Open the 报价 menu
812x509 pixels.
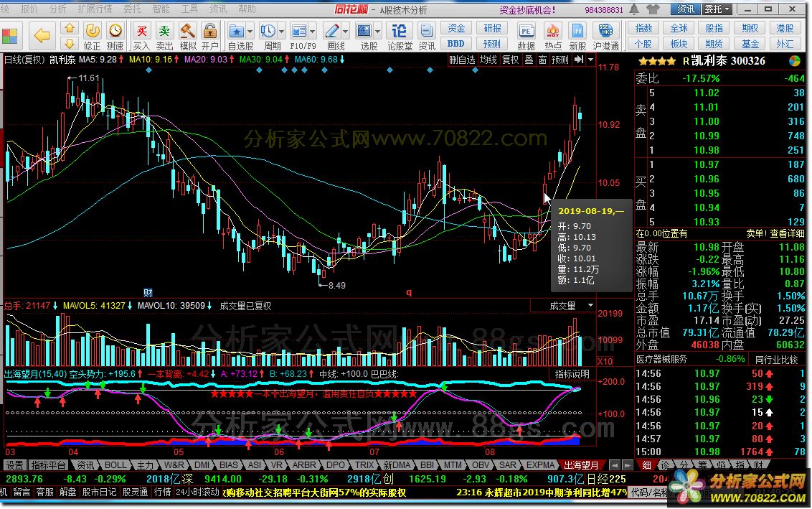point(29,9)
